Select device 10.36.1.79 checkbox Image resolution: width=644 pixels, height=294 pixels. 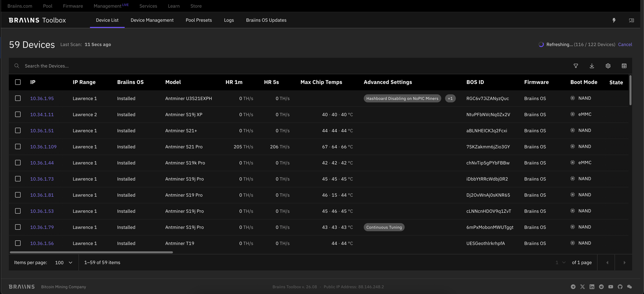tap(18, 227)
